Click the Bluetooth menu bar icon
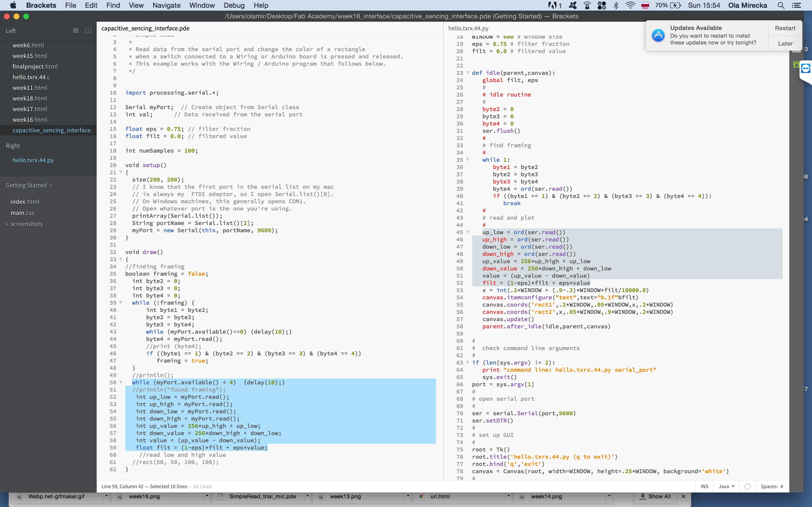 [x=616, y=5]
